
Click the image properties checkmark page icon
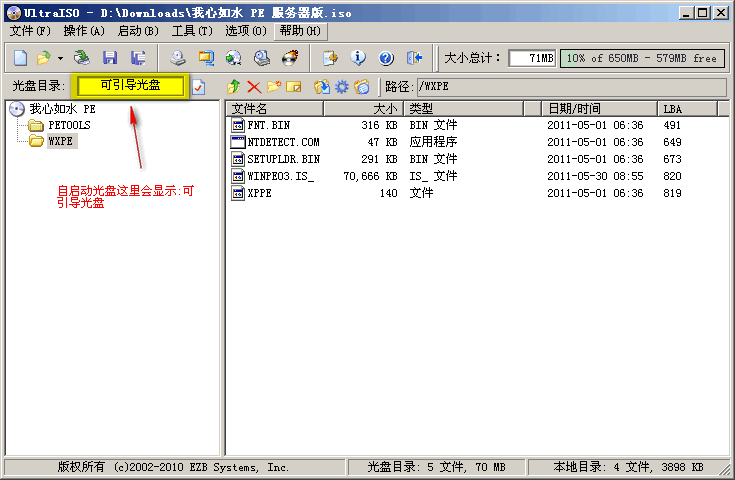[199, 87]
